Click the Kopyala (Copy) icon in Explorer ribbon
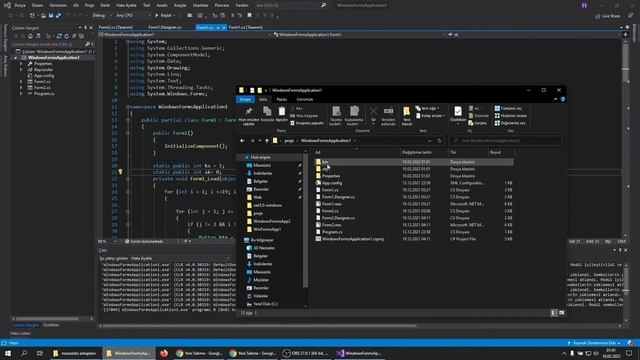 (x=267, y=111)
